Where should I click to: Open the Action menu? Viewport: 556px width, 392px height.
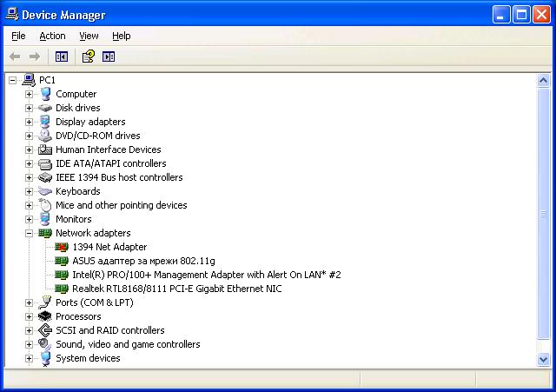coord(52,36)
